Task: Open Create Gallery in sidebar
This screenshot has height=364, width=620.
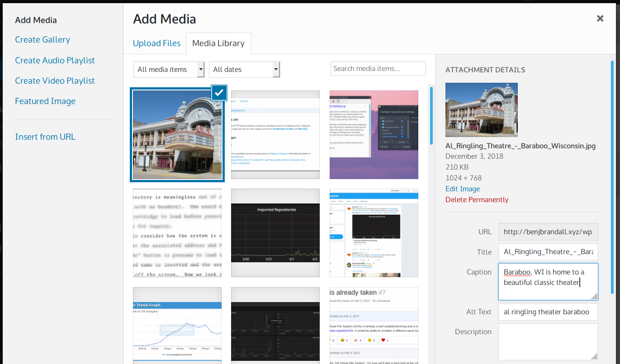Action: pyautogui.click(x=43, y=40)
